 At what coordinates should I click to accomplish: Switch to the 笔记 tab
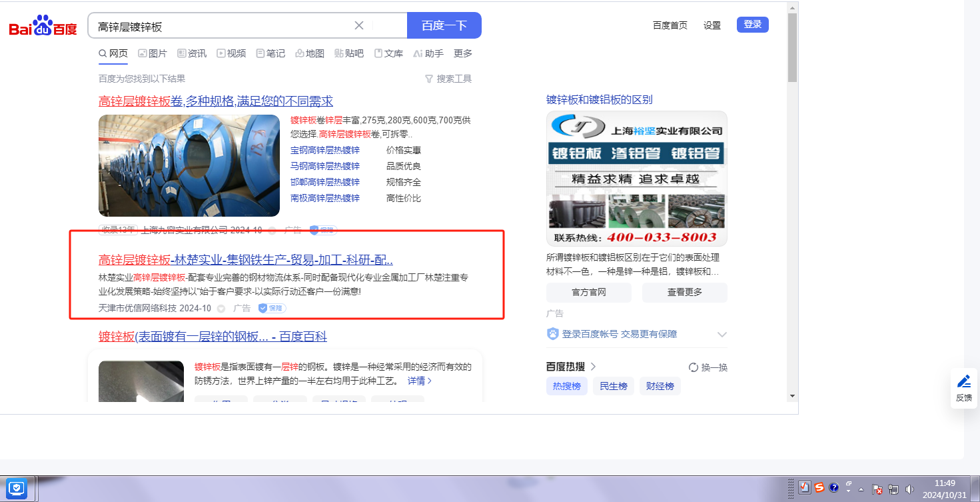[x=270, y=53]
